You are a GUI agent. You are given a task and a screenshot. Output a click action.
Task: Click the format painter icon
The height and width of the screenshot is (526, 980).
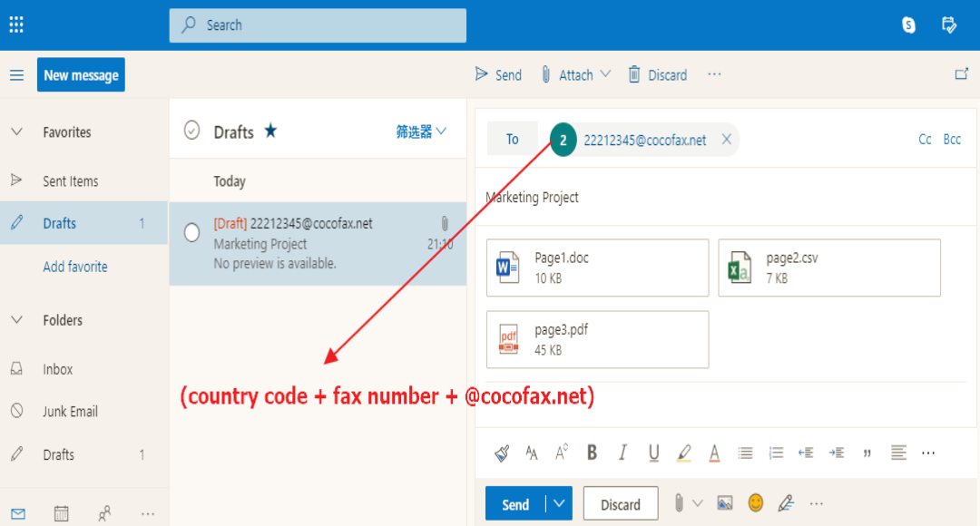point(502,453)
